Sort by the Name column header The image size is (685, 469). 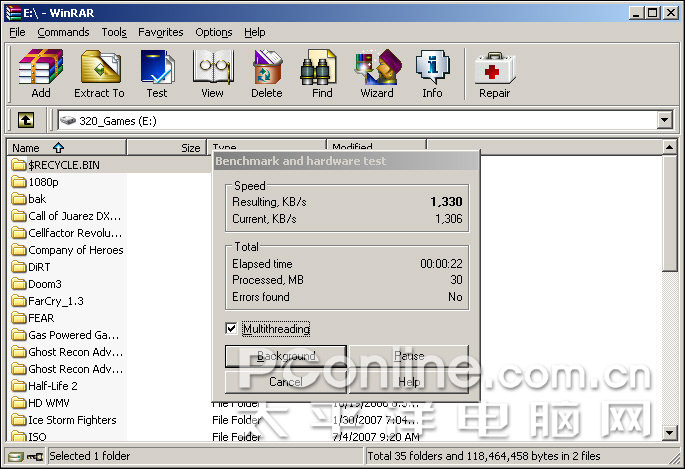pyautogui.click(x=66, y=148)
